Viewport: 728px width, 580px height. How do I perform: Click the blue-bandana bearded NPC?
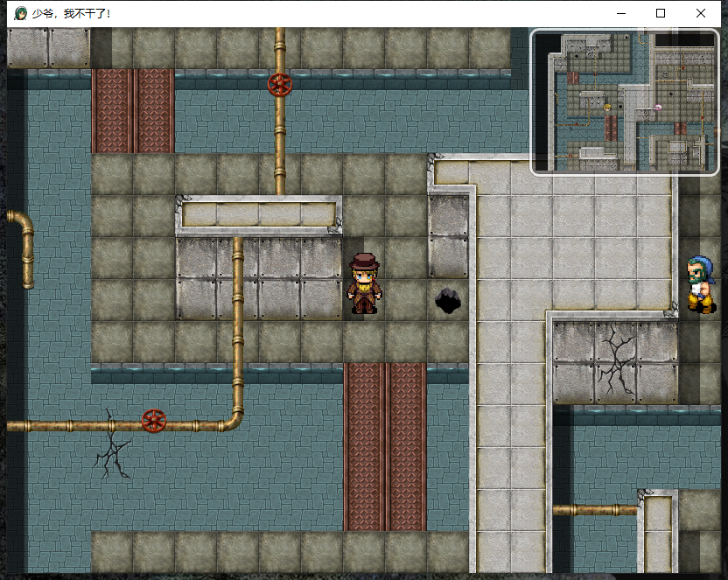click(702, 284)
